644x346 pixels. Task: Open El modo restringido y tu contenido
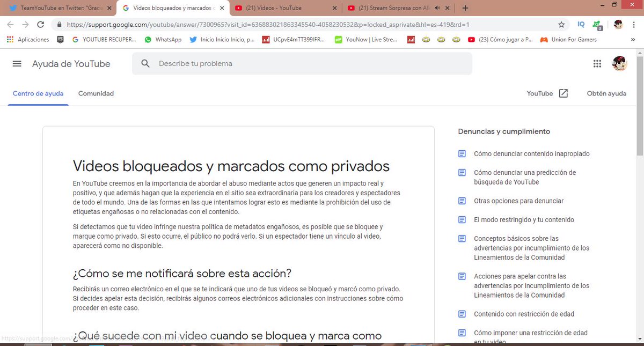pos(524,219)
